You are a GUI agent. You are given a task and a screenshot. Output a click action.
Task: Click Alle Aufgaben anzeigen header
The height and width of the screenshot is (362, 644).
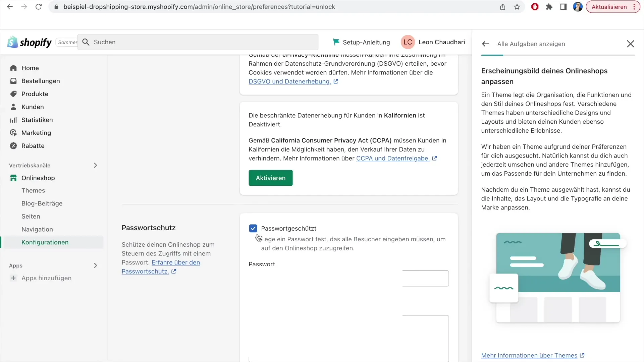tap(531, 44)
